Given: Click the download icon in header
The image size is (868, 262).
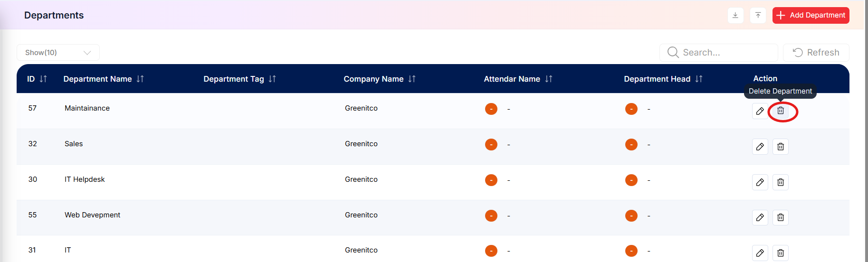Looking at the screenshot, I should pos(735,15).
